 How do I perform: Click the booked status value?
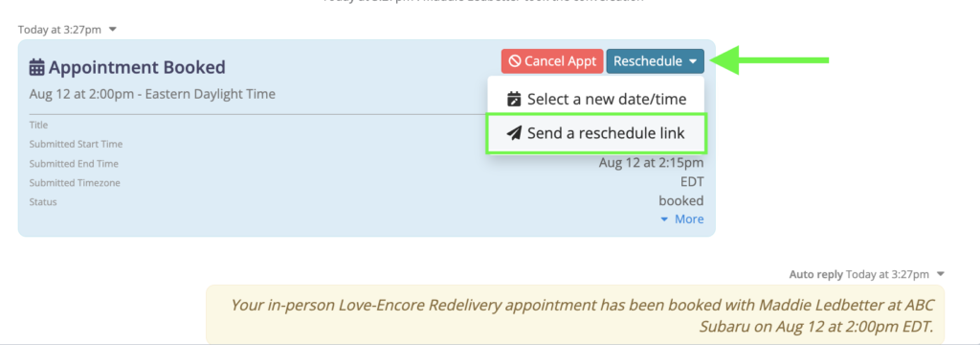[681, 201]
